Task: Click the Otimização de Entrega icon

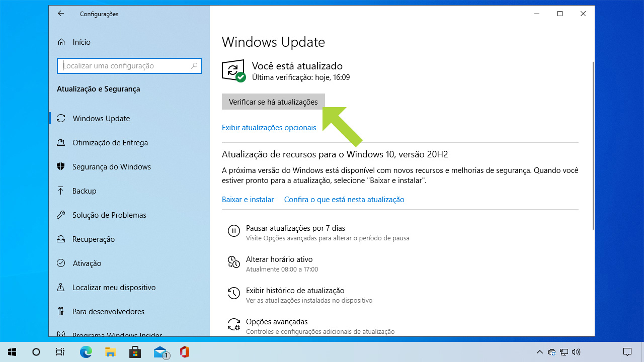Action: coord(61,143)
